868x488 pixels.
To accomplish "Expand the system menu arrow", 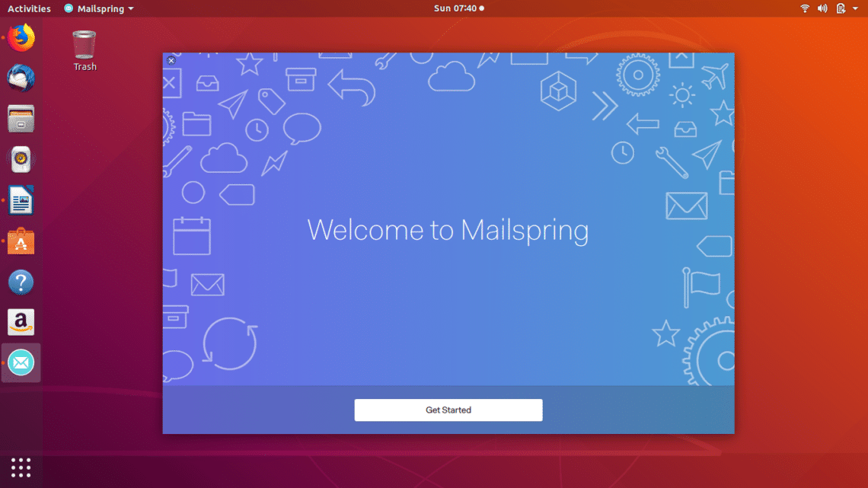I will click(x=856, y=8).
